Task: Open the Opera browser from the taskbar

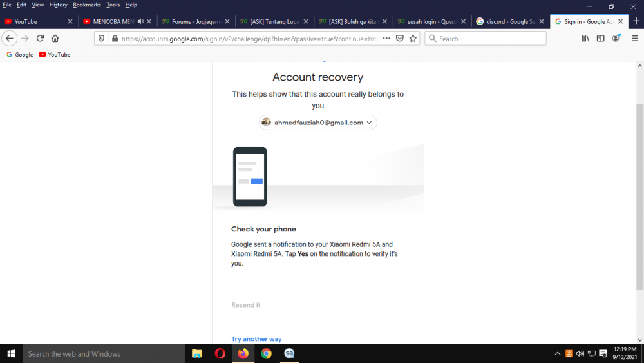Action: click(x=220, y=353)
